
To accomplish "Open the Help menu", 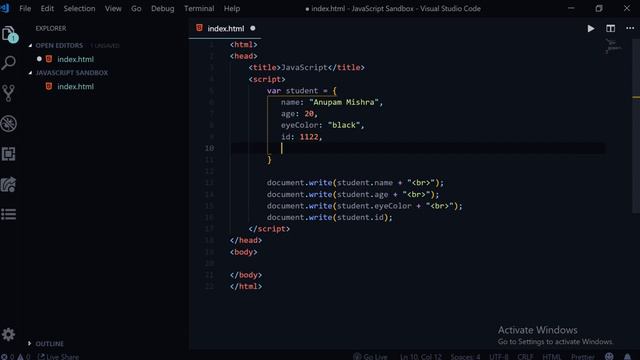I will pos(232,8).
